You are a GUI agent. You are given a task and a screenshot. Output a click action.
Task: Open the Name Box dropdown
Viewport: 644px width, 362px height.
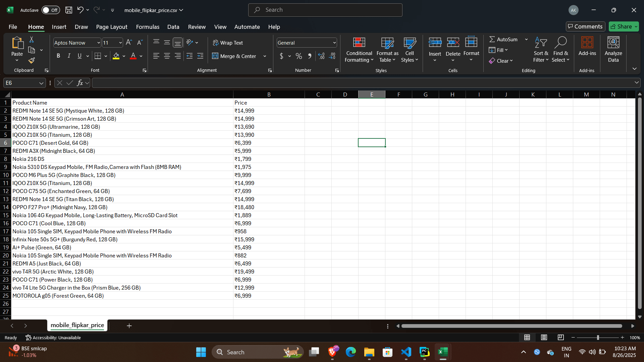coord(41,83)
